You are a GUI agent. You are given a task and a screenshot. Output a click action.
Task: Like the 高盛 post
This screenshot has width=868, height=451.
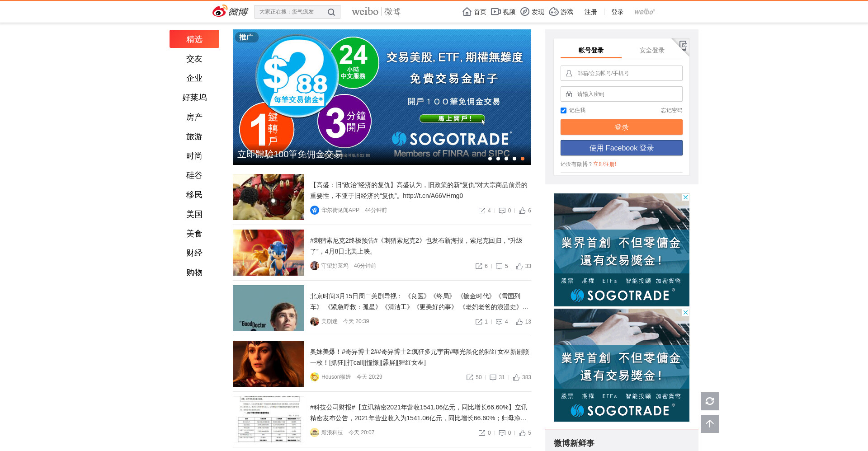coord(522,211)
